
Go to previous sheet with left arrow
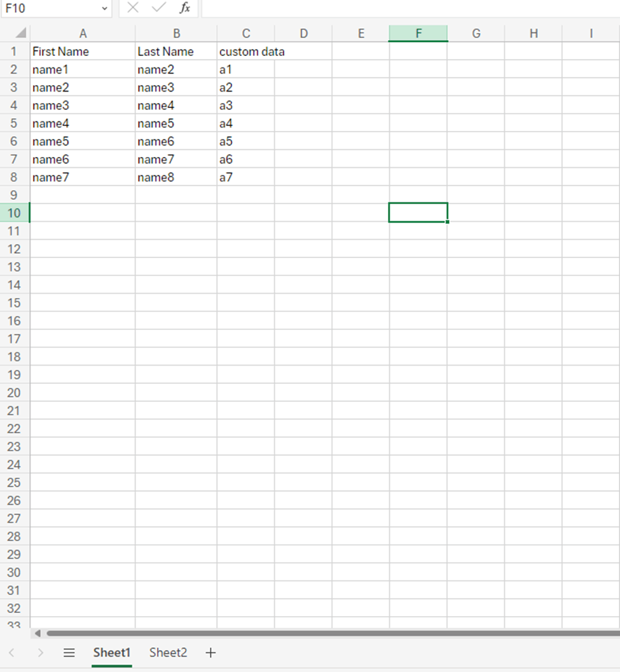[x=11, y=653]
